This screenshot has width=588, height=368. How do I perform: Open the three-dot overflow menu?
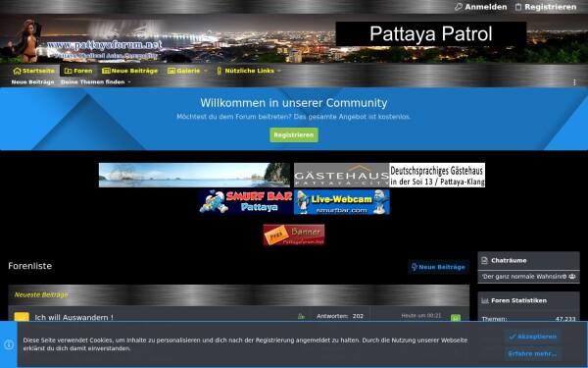[x=574, y=82]
